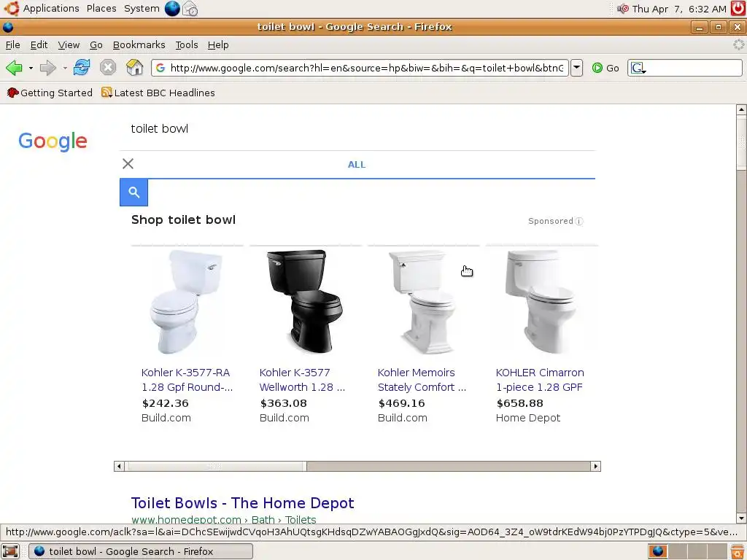Screen dimensions: 747x560
Task: Click the blue magnifier search button
Action: pos(134,192)
